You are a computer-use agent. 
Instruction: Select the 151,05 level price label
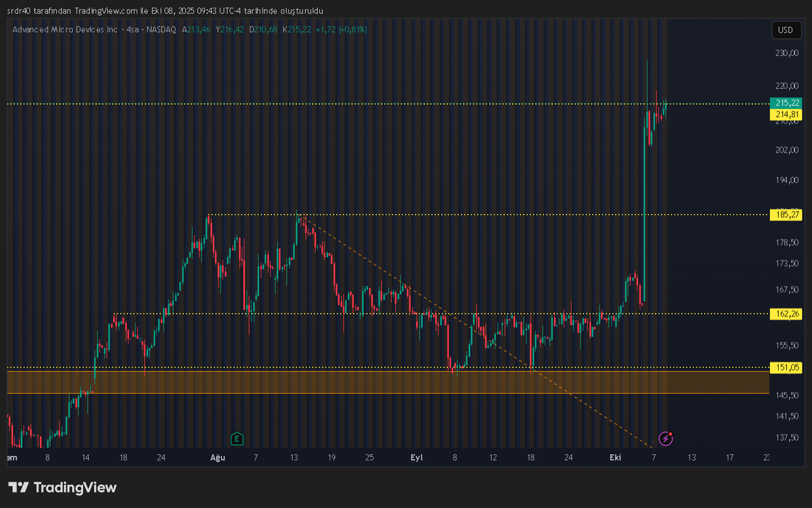point(786,367)
